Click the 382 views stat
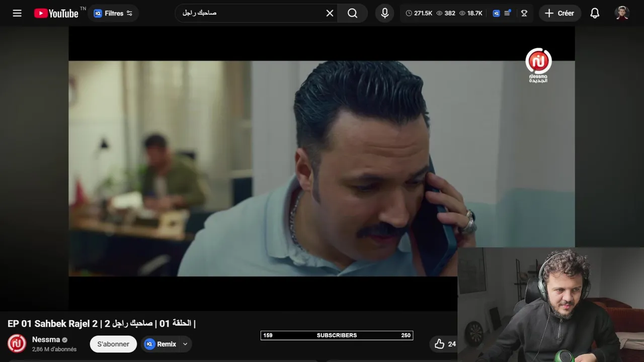Image resolution: width=644 pixels, height=362 pixels. 446,13
